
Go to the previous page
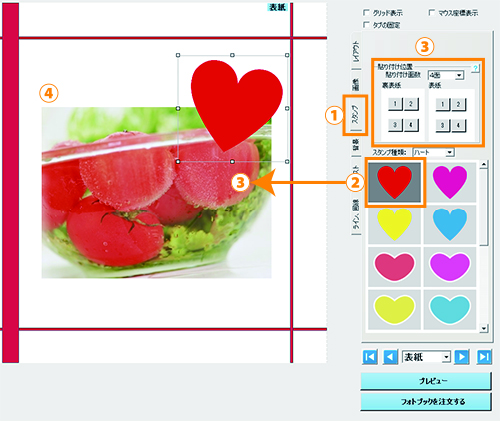(x=390, y=357)
